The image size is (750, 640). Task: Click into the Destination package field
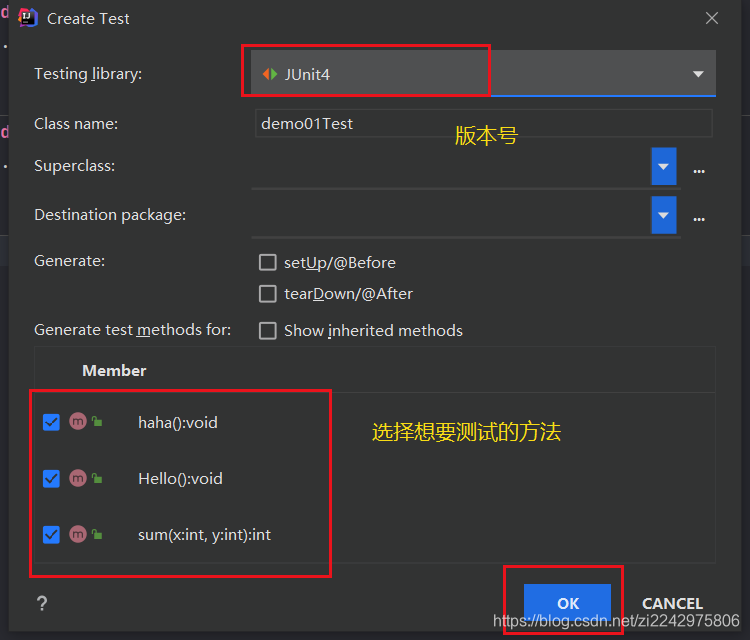click(x=451, y=216)
